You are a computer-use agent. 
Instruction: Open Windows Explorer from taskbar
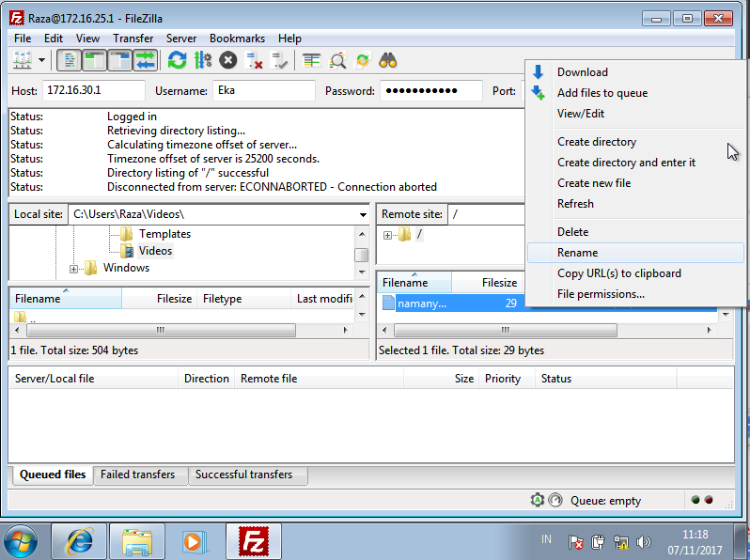tap(137, 542)
